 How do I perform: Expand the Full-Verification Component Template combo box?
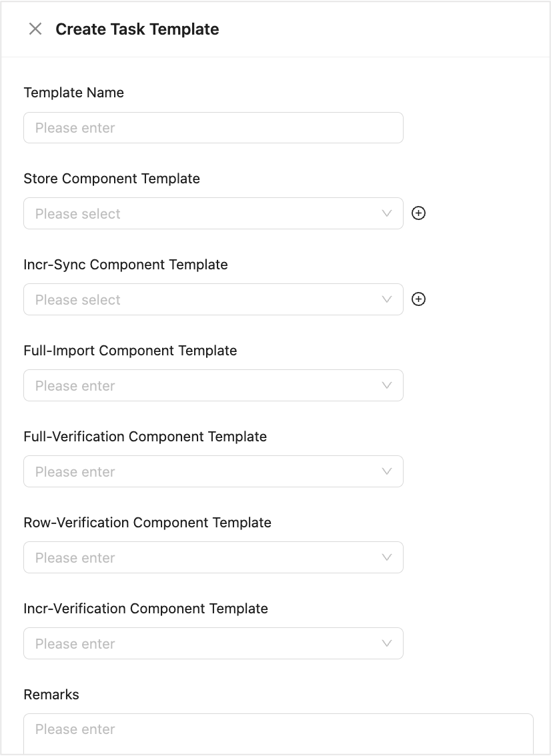point(200,471)
